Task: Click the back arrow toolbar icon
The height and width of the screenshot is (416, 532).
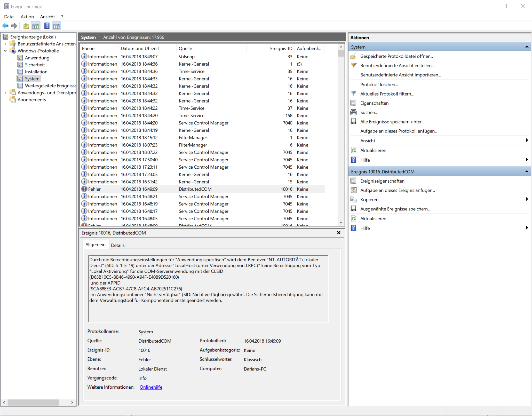Action: (x=5, y=26)
